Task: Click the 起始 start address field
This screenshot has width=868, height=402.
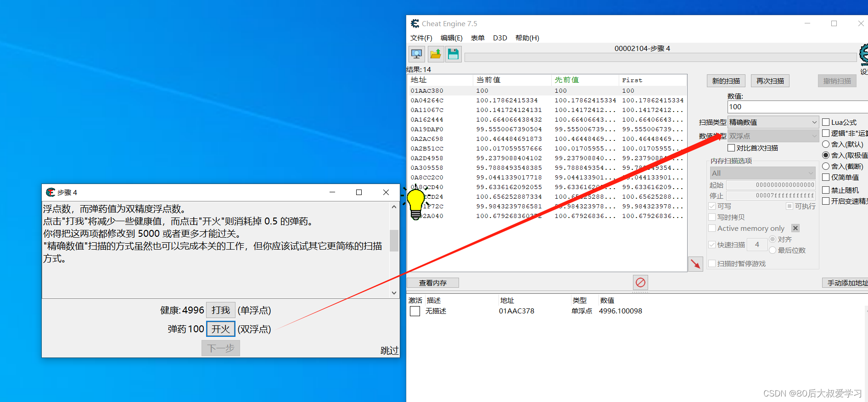Action: pyautogui.click(x=771, y=185)
